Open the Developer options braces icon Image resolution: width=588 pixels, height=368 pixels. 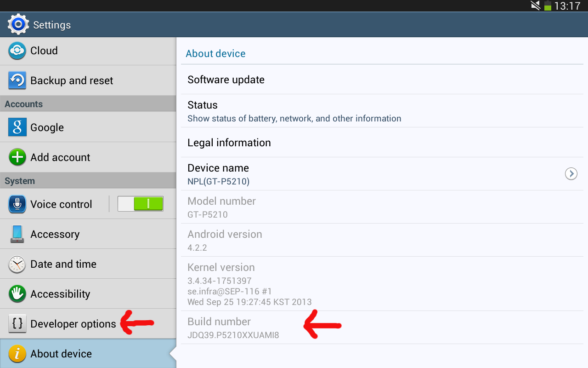click(17, 324)
